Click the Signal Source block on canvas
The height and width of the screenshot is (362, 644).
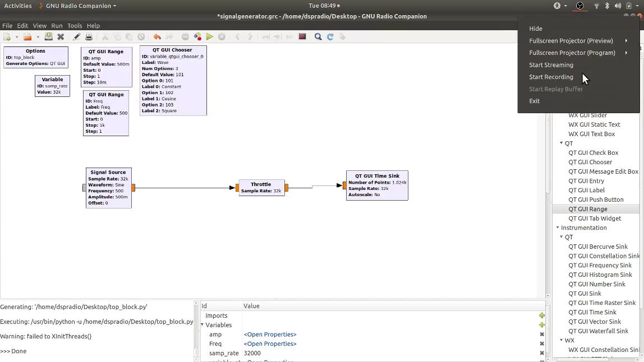pyautogui.click(x=108, y=188)
